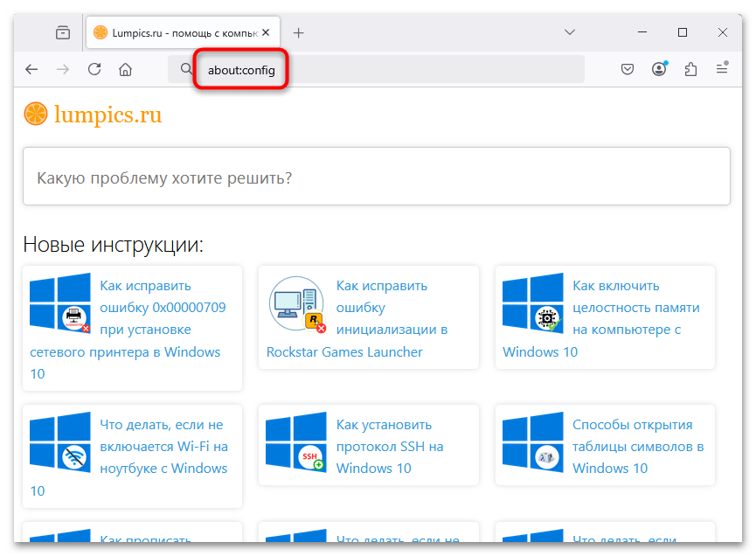
Task: Save page to Pocket icon
Action: (628, 69)
